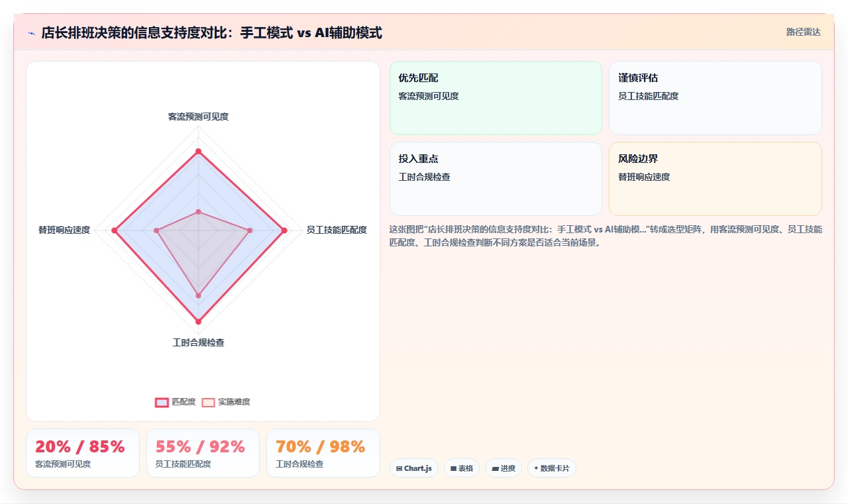Click the 实施难度 legend color box
Image resolution: width=848 pixels, height=504 pixels.
(208, 402)
